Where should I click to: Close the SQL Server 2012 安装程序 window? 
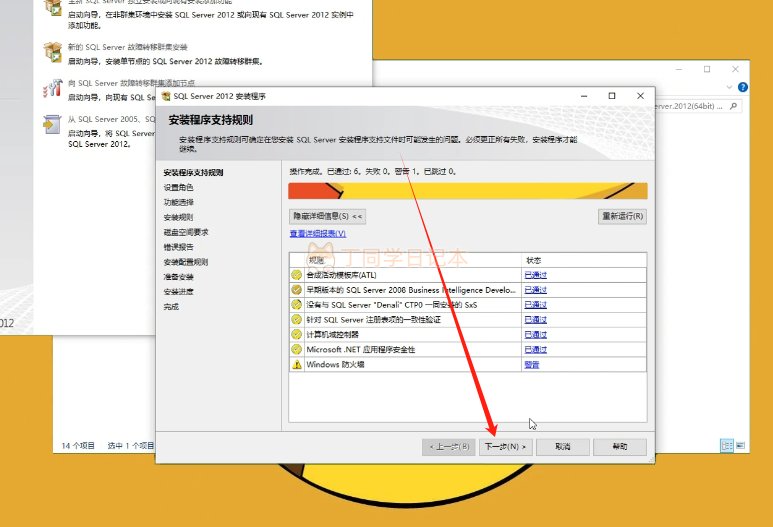(x=640, y=96)
